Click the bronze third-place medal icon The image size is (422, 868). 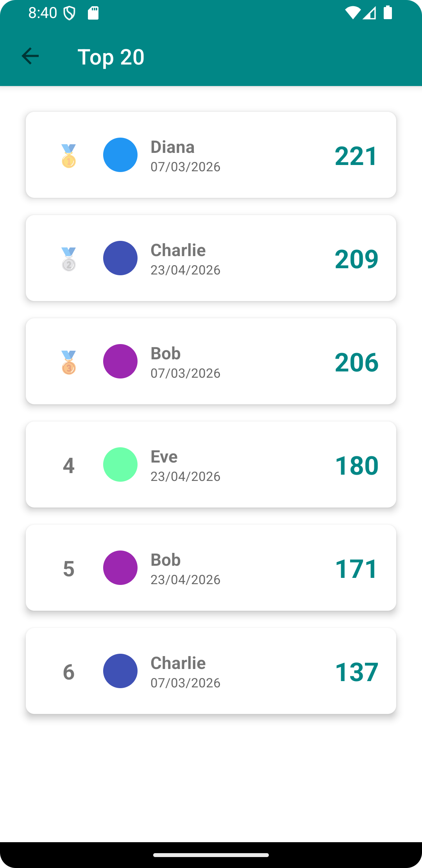(69, 362)
